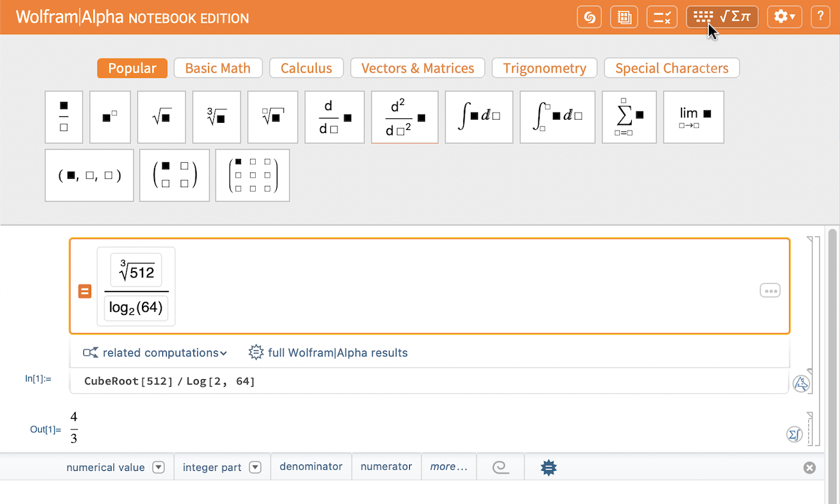Select the input cell bracket at right edge
Screen dimensions: 840x504
[810, 305]
